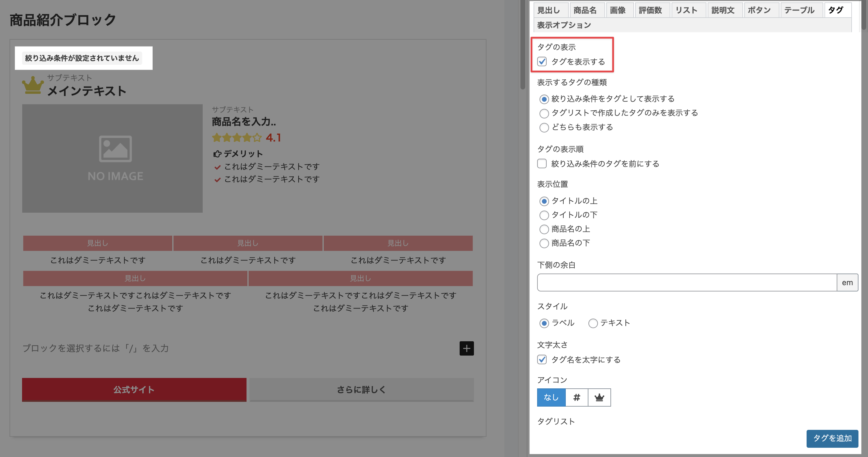This screenshot has width=868, height=457.
Task: Select タグリストで作成したタグのみを表示する radio
Action: click(544, 113)
